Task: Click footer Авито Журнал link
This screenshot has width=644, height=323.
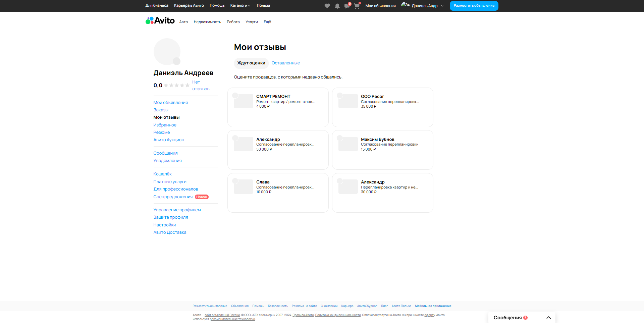Action: (367, 306)
